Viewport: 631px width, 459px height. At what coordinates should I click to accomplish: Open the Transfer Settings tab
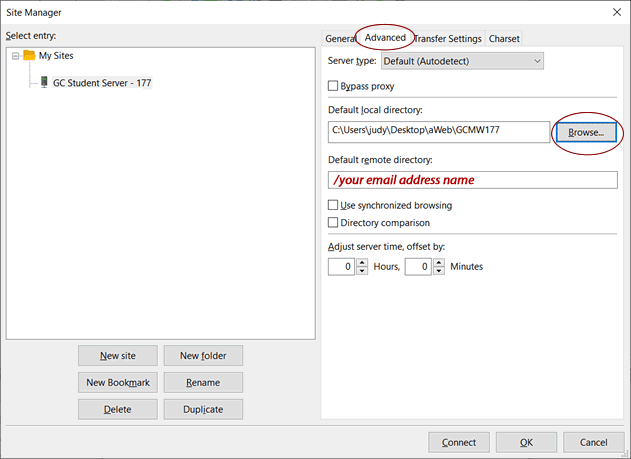[448, 39]
